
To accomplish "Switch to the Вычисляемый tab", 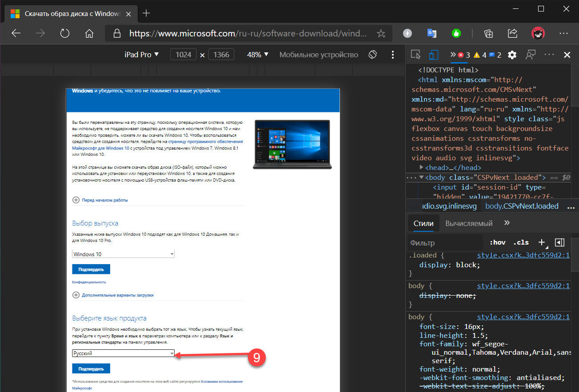I will pyautogui.click(x=469, y=223).
